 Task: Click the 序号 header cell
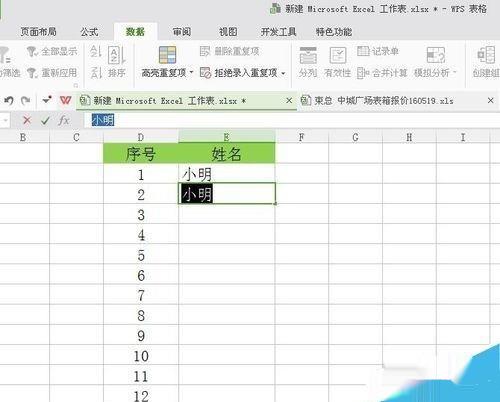pyautogui.click(x=141, y=153)
